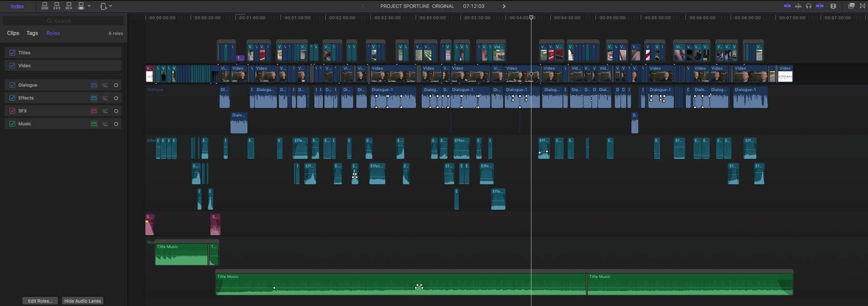Expand subrole lanes for Dialogue role

point(105,85)
